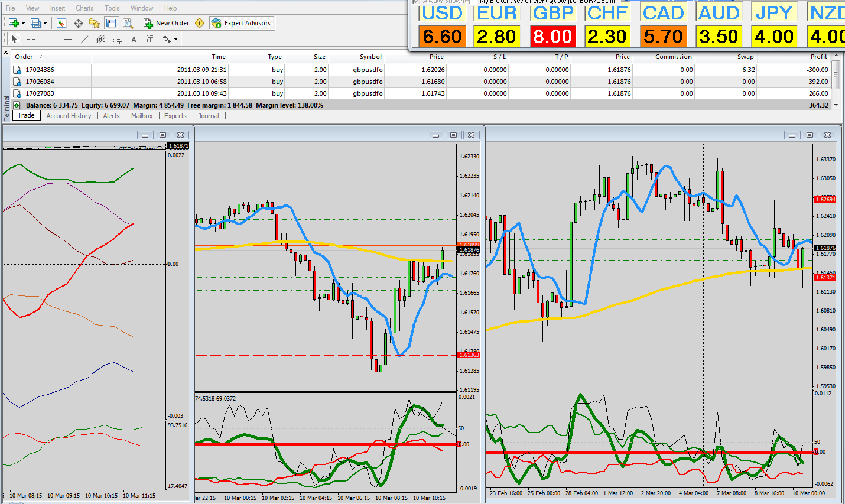This screenshot has height=504, width=845.
Task: Open the Charts menu
Action: coord(84,8)
